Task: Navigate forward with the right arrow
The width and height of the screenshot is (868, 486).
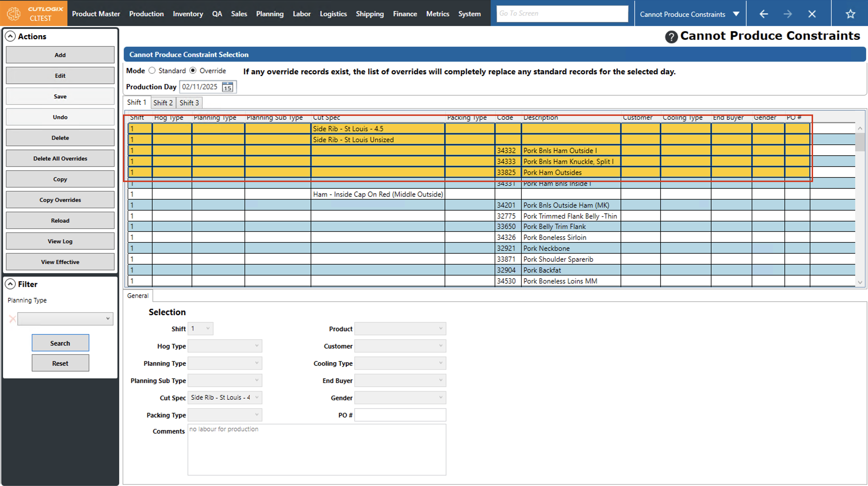Action: (787, 14)
